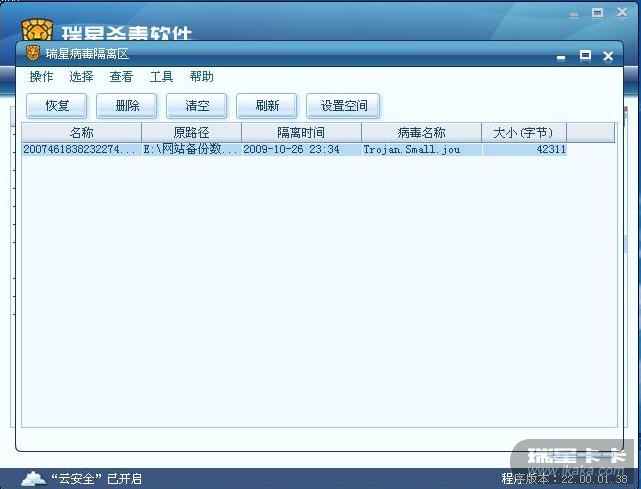The width and height of the screenshot is (641, 489).
Task: Sort by the 病毒名称 column header
Action: click(421, 132)
